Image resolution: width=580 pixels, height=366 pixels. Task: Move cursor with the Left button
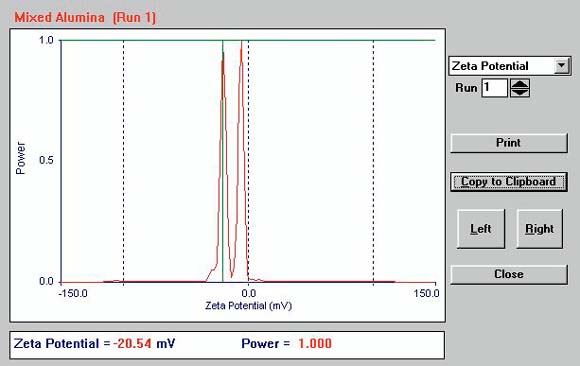pos(481,229)
